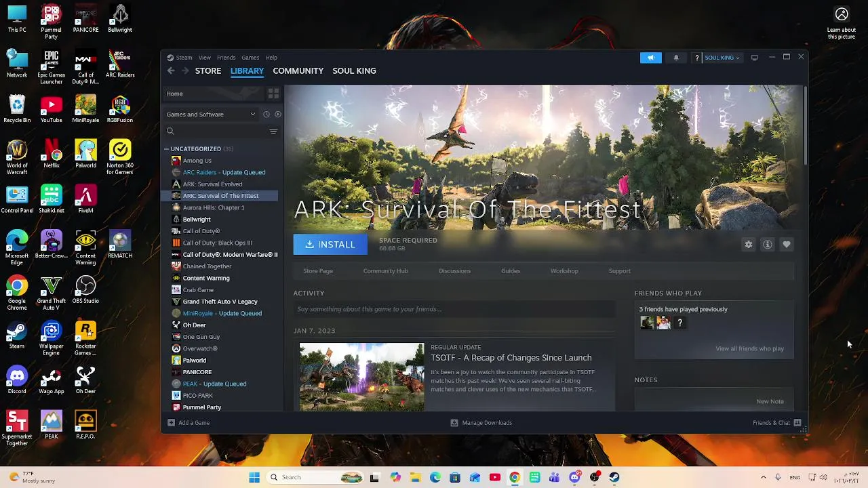Open the TSOTF recap news thumbnail
Screen dimensions: 868x488
[x=362, y=377]
